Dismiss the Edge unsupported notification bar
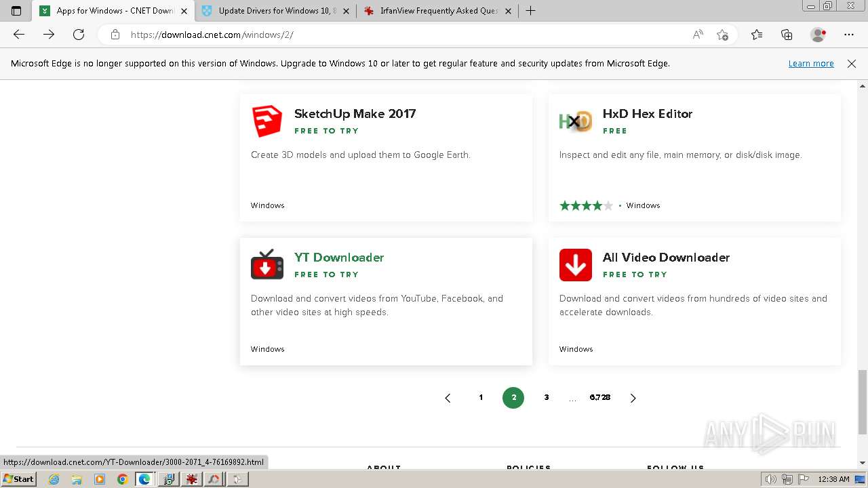 click(x=852, y=64)
